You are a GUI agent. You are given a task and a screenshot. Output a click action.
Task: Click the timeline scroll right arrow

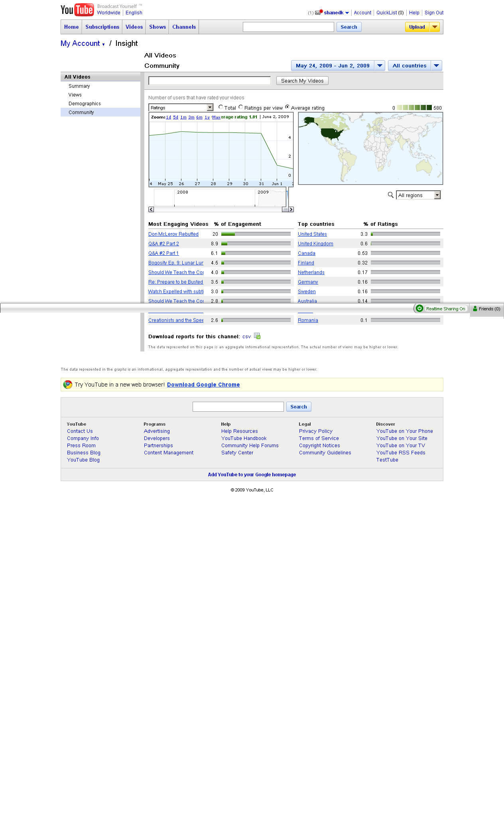291,209
